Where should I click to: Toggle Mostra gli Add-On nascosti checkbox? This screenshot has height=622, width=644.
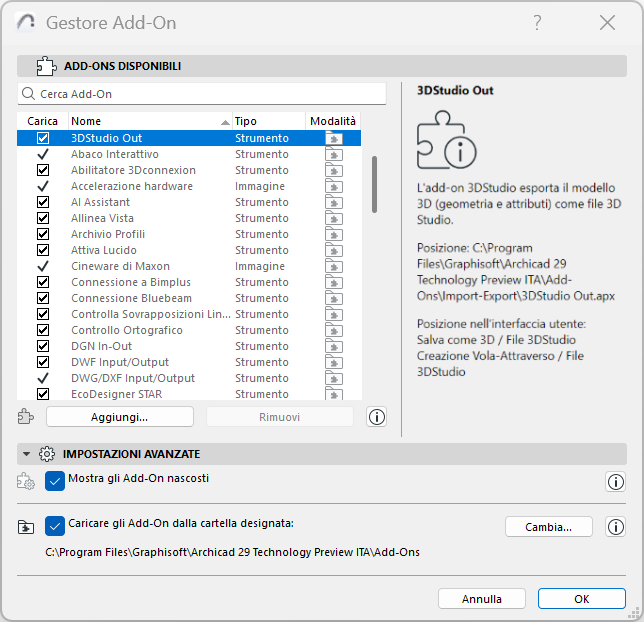click(x=55, y=481)
